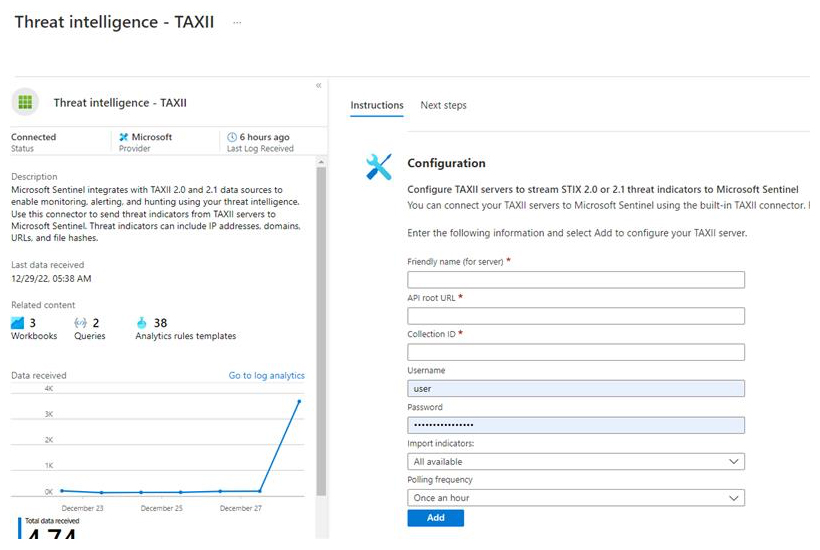820x550 pixels.
Task: Click the Microsoft provider icon
Action: pos(123,137)
